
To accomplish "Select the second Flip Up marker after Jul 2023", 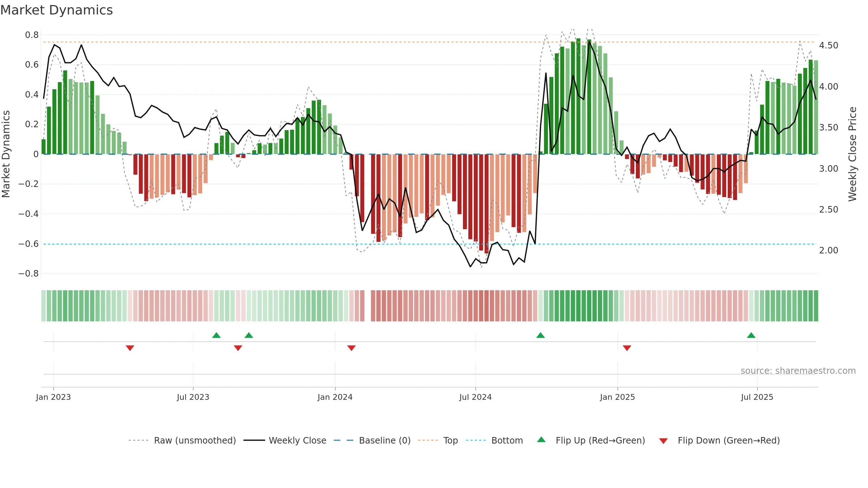I will [x=249, y=335].
